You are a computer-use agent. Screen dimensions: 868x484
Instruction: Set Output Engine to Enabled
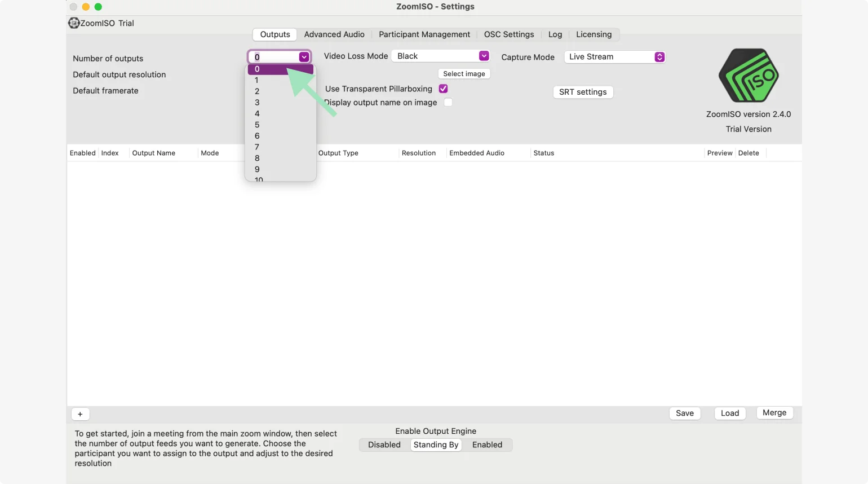click(x=487, y=445)
